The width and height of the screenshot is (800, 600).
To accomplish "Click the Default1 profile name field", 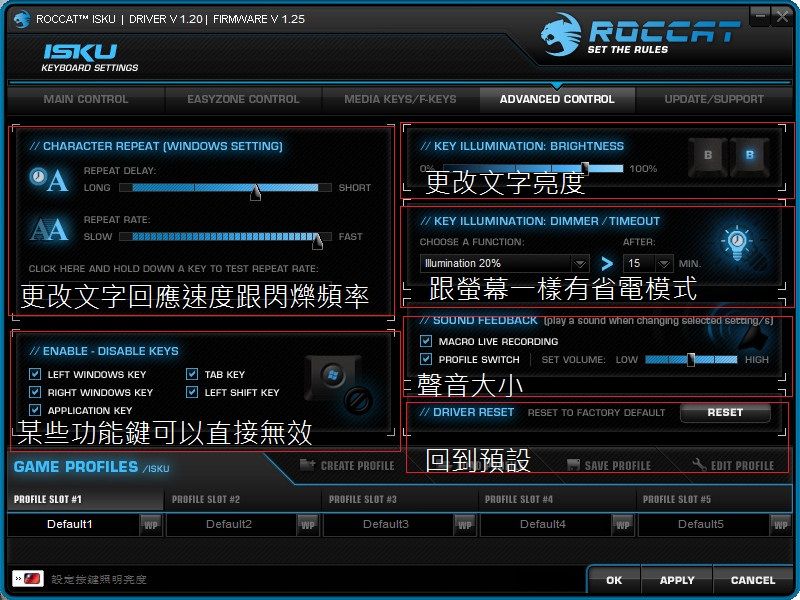I will tap(74, 524).
